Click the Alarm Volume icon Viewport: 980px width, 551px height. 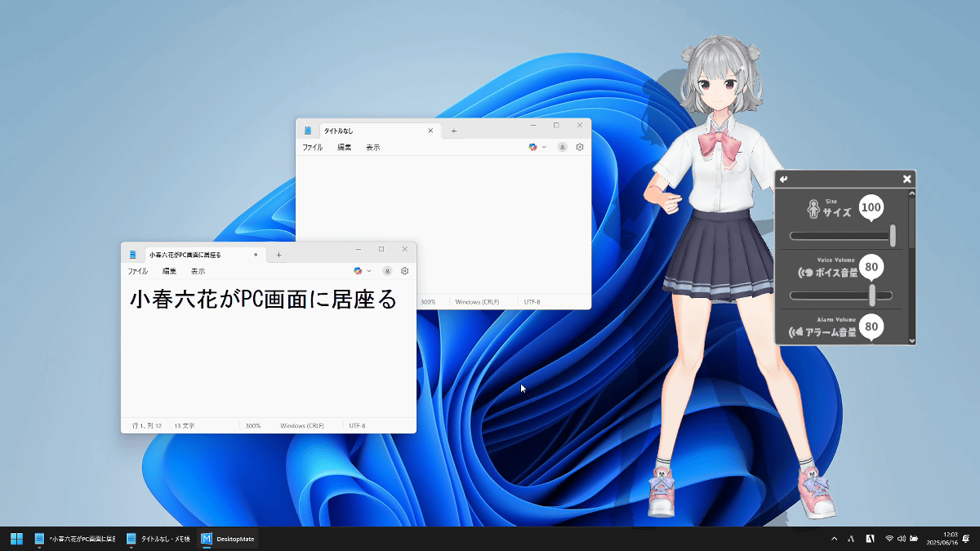tap(795, 332)
